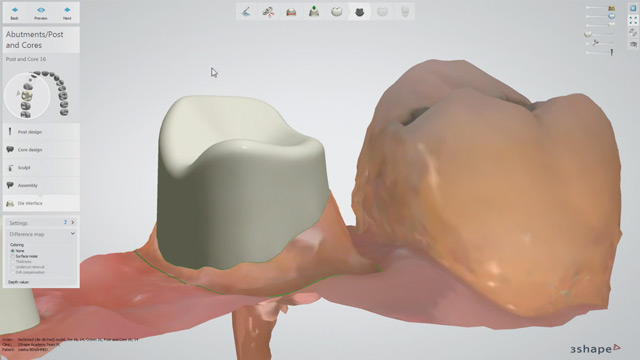Screen dimensions: 640x360
Task: Collapse the Difference map dropdown
Action: [73, 234]
